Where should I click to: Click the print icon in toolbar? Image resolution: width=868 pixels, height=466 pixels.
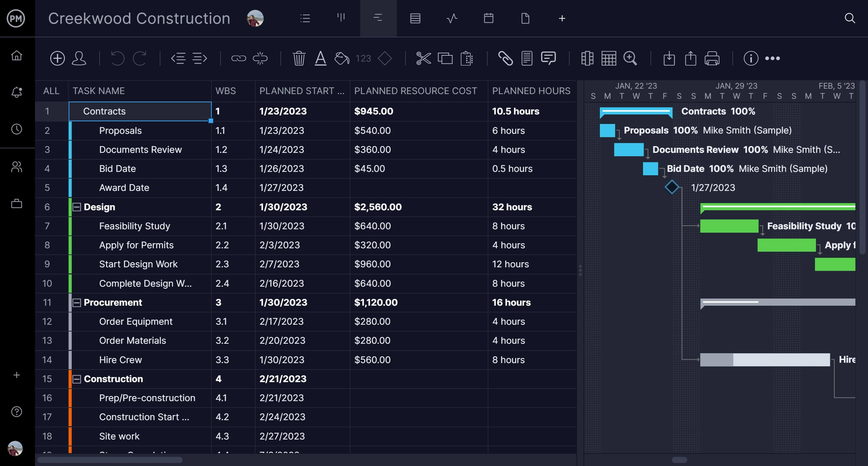(712, 58)
